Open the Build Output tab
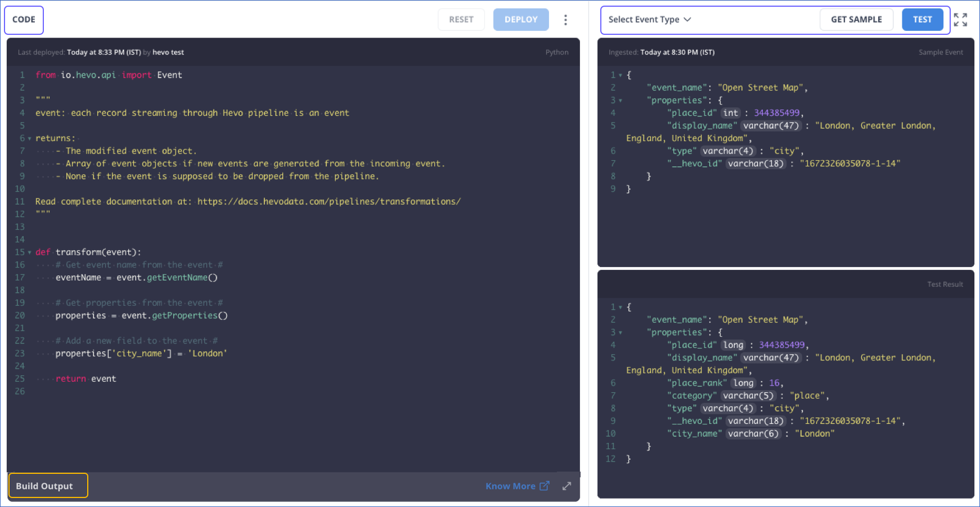 48,486
